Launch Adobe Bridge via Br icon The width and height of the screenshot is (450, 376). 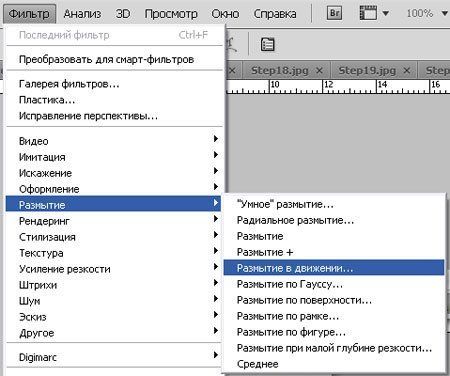click(x=334, y=13)
